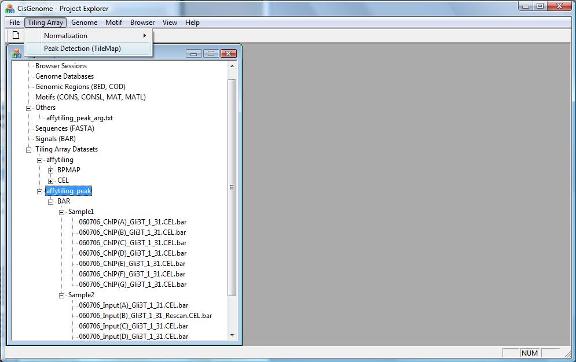Viewport: 576px width, 362px height.
Task: Collapse the Others tree node
Action: (28, 108)
